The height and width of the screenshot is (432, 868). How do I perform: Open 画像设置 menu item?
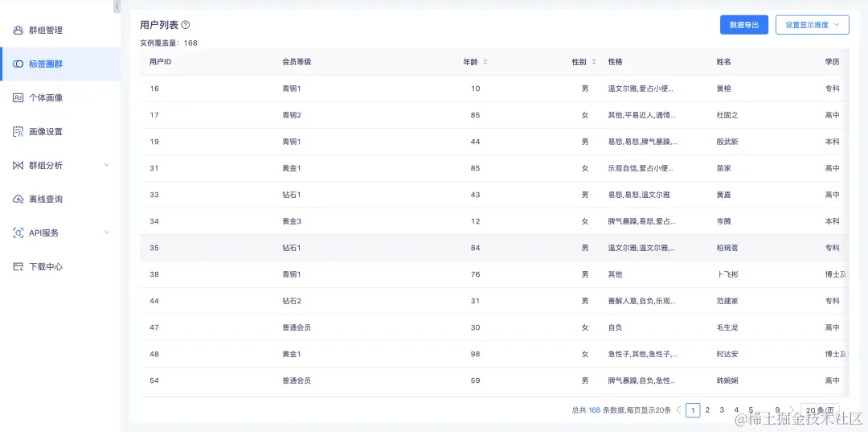point(60,132)
